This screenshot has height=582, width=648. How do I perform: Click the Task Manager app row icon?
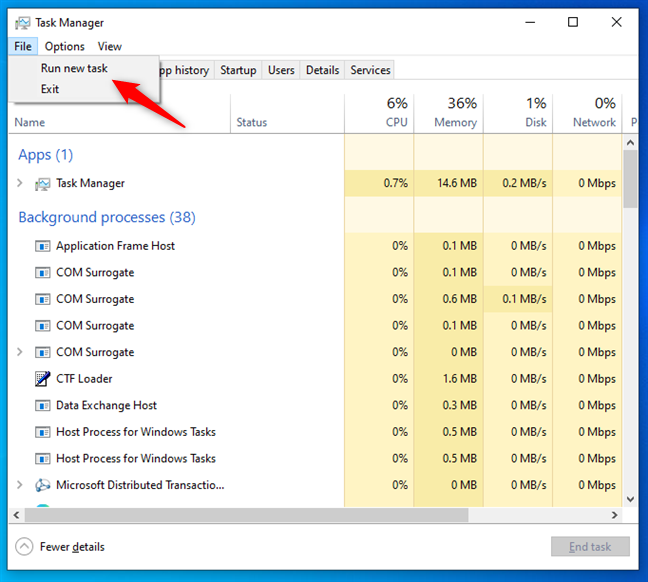tap(43, 184)
